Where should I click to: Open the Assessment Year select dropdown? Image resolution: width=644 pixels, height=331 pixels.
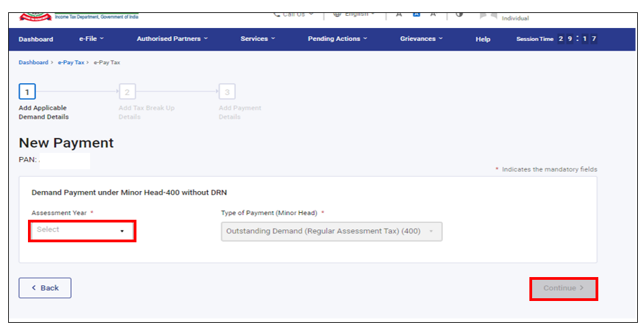[x=82, y=231]
